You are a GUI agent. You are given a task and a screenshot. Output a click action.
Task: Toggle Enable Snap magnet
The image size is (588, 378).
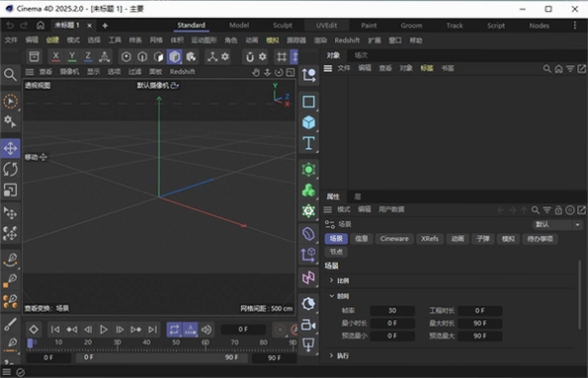(x=250, y=57)
